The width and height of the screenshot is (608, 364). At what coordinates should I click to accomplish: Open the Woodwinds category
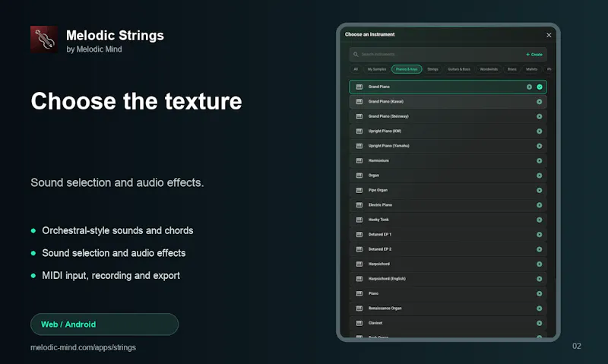coord(489,69)
